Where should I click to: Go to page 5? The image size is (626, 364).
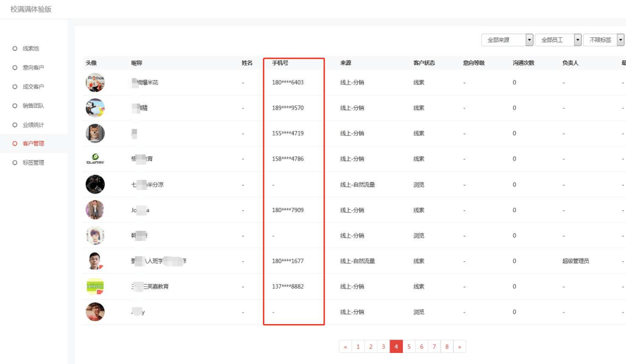(409, 347)
